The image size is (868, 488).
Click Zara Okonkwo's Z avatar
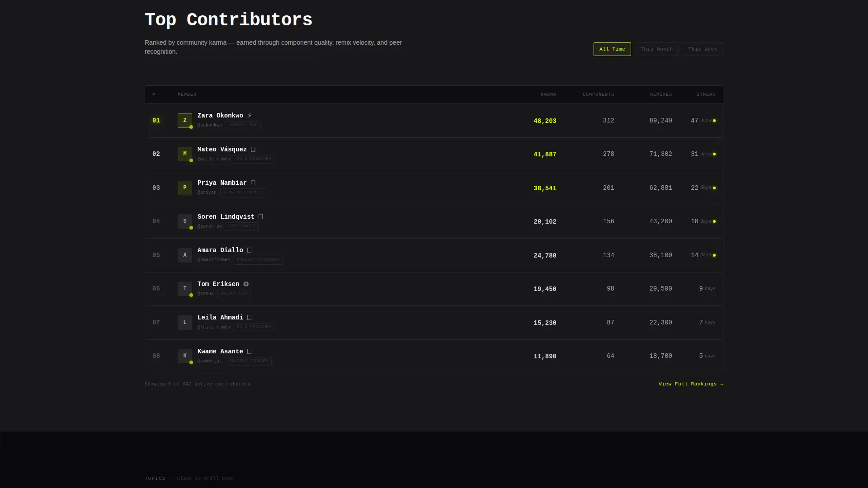tap(185, 121)
